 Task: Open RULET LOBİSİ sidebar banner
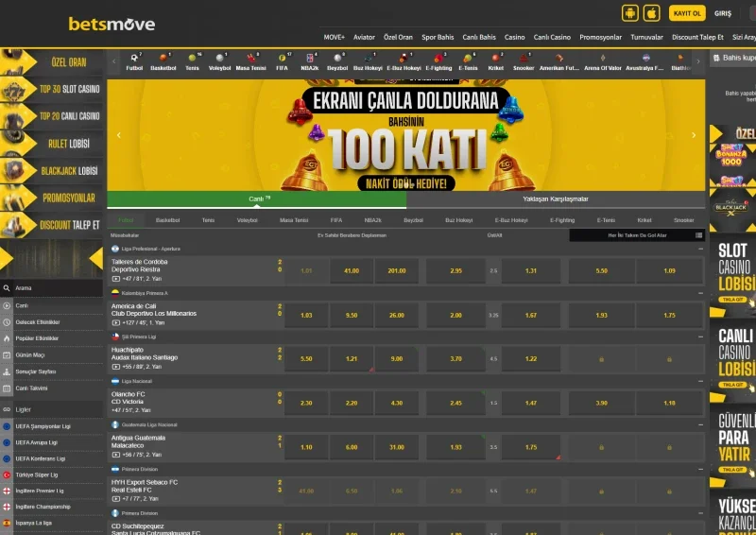coord(52,144)
